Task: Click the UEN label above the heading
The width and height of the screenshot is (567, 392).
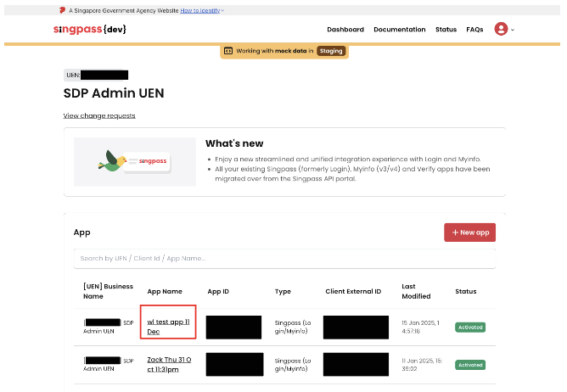Action: click(x=73, y=75)
